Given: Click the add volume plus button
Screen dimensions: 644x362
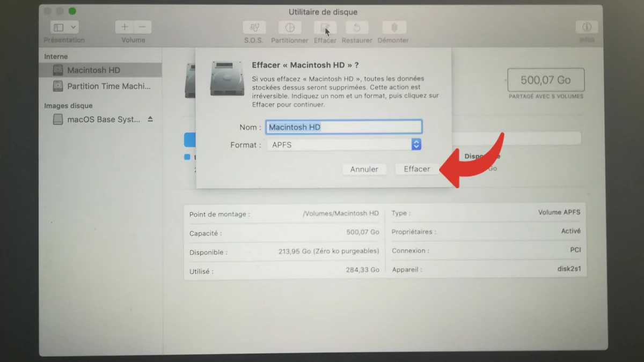Looking at the screenshot, I should [125, 27].
